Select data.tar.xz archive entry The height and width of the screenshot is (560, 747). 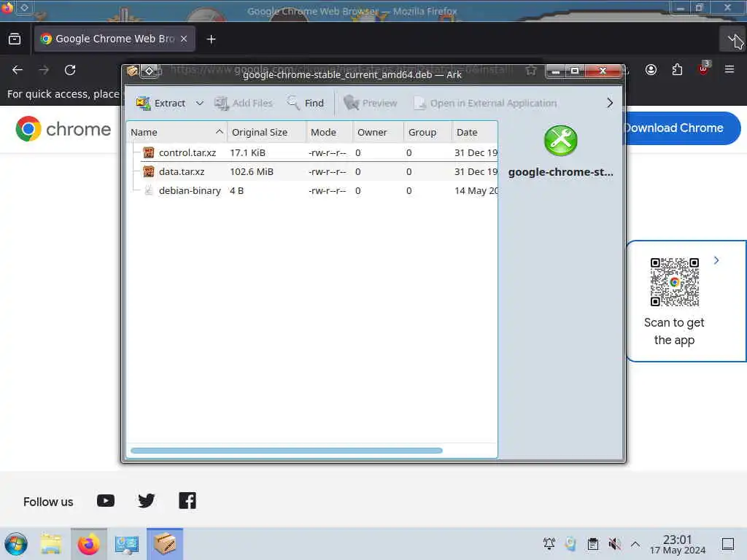[182, 171]
